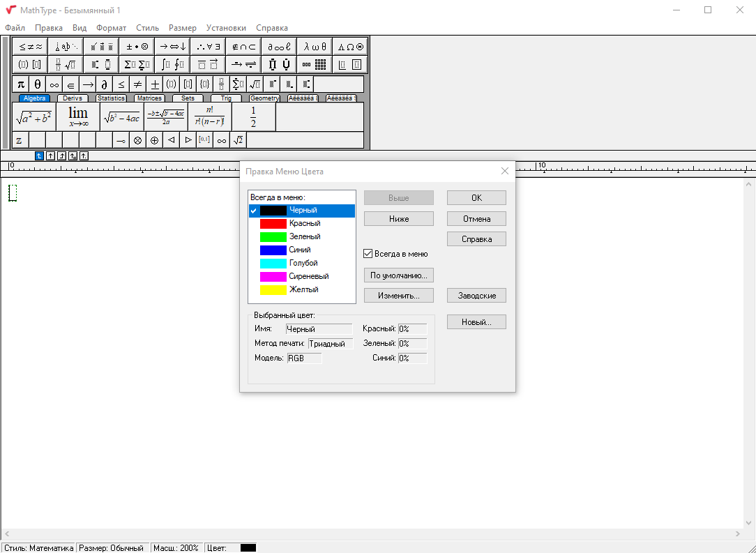Insert the n!/r!(n−r)! expression

coord(210,116)
